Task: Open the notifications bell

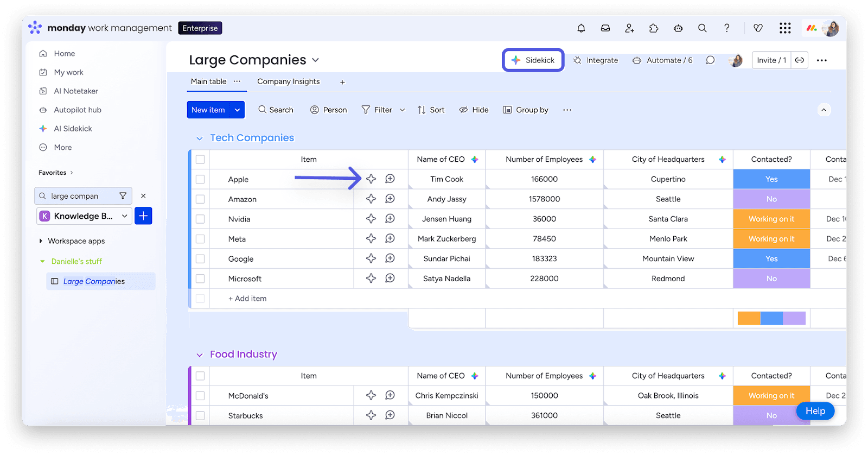Action: pos(581,28)
